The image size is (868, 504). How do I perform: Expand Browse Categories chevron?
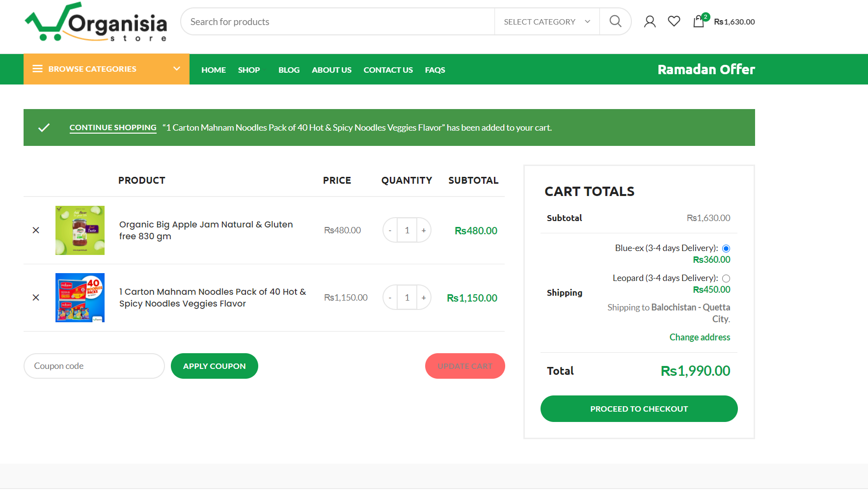click(177, 69)
